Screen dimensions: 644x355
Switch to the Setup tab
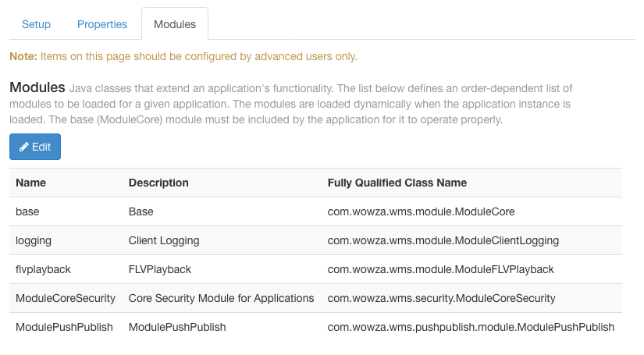click(x=36, y=24)
